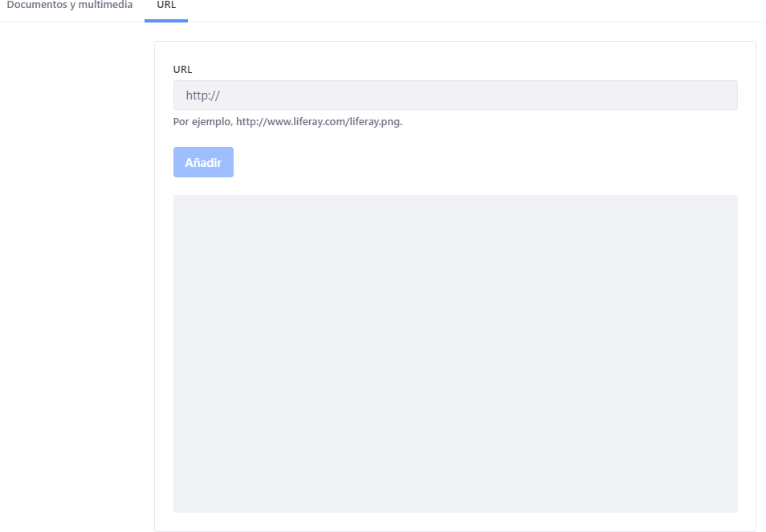Click the Añadir button
This screenshot has width=766, height=532.
tap(203, 162)
